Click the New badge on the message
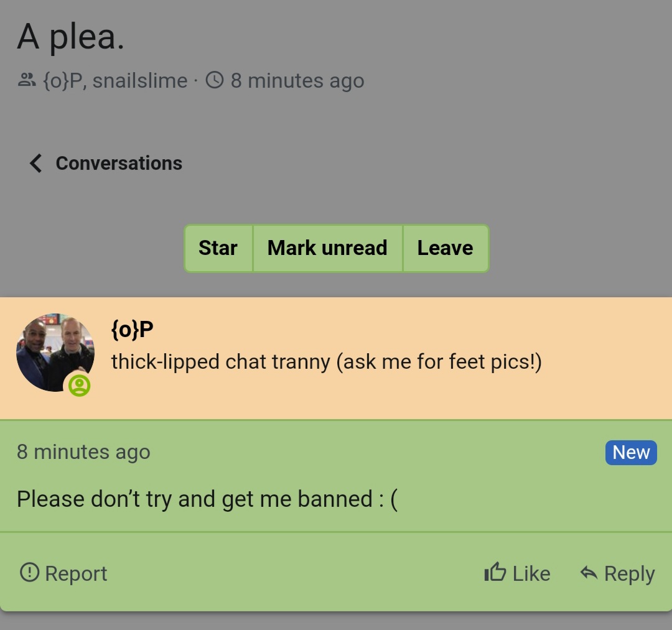The width and height of the screenshot is (672, 630). [631, 453]
